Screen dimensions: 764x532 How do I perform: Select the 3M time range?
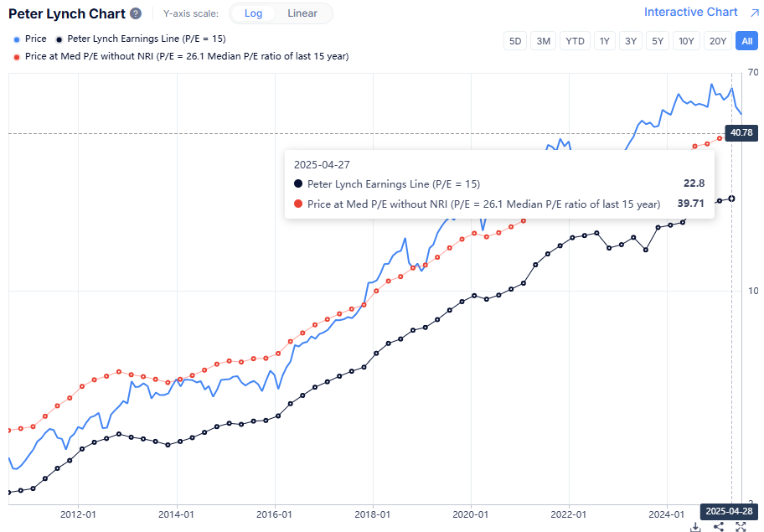[x=543, y=40]
